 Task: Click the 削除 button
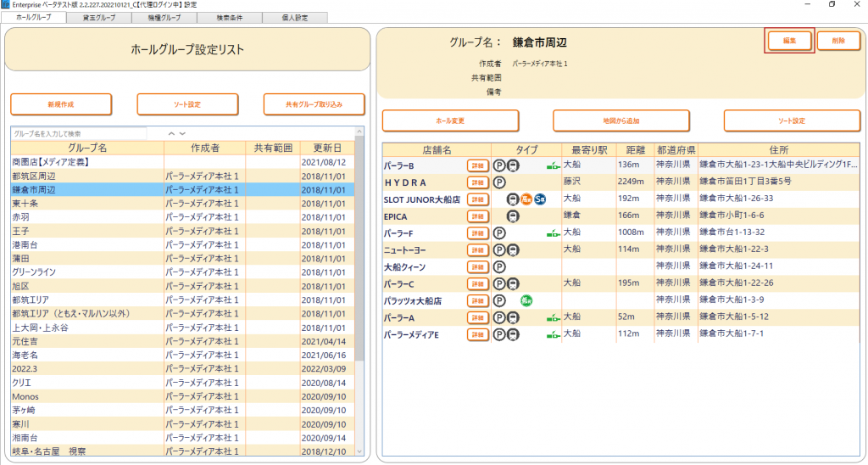(x=838, y=41)
